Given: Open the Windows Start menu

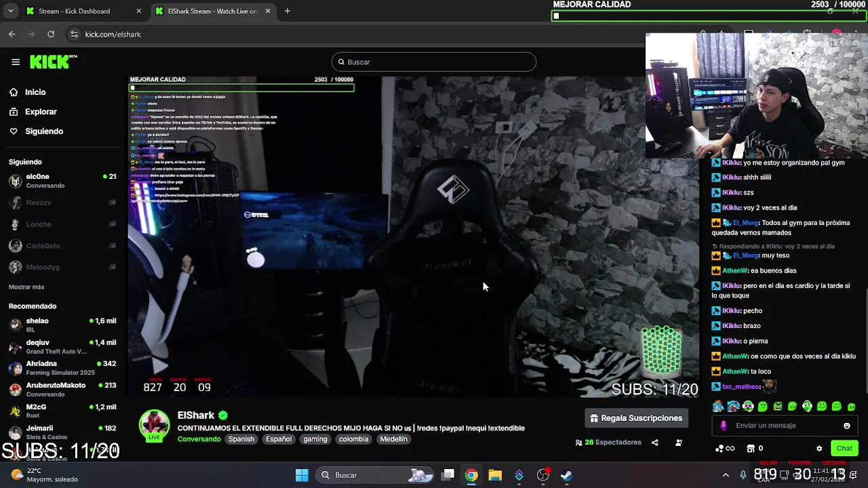Looking at the screenshot, I should tap(302, 475).
